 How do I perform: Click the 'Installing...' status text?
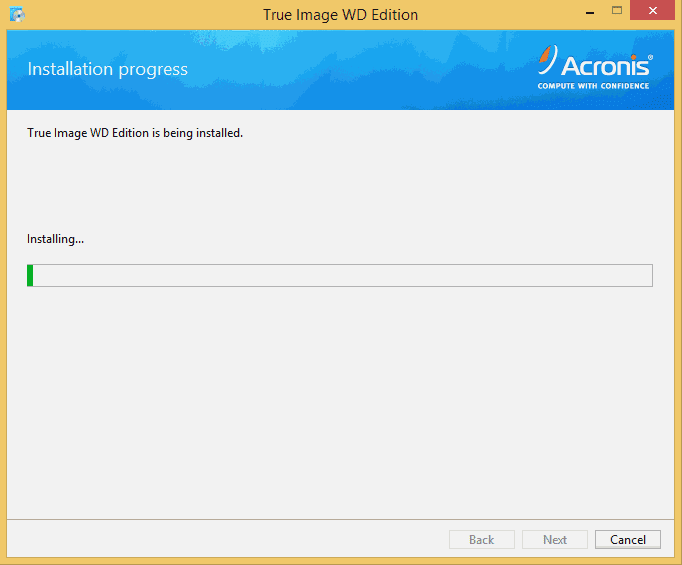click(x=55, y=239)
